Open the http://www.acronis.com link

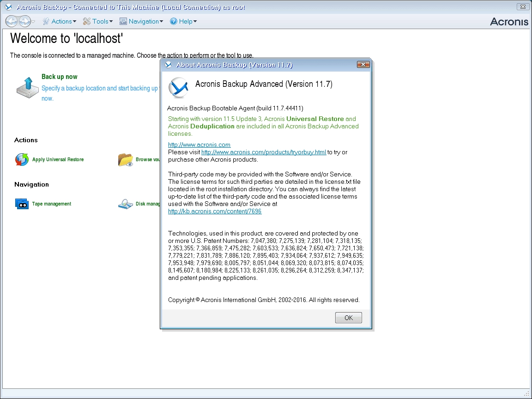click(x=199, y=145)
